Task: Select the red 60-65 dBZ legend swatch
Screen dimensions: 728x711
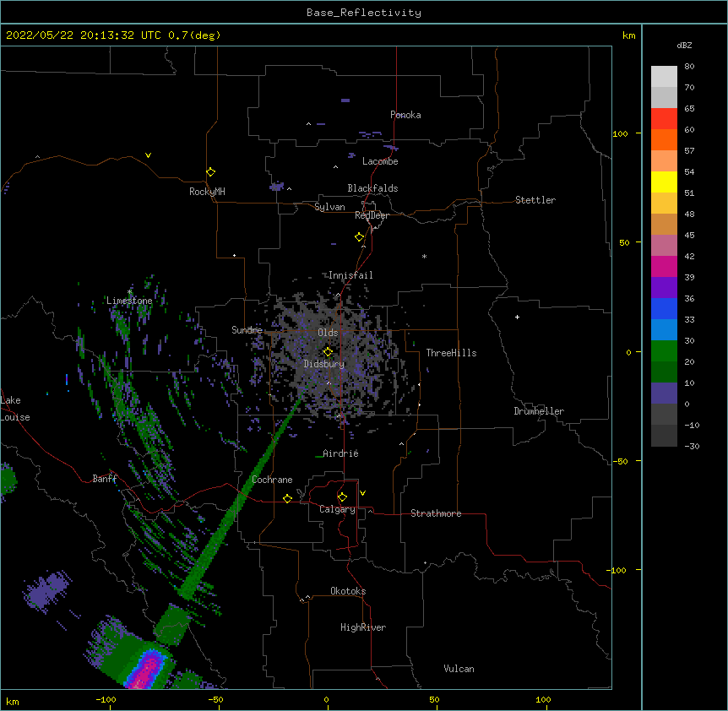Action: pyautogui.click(x=664, y=119)
